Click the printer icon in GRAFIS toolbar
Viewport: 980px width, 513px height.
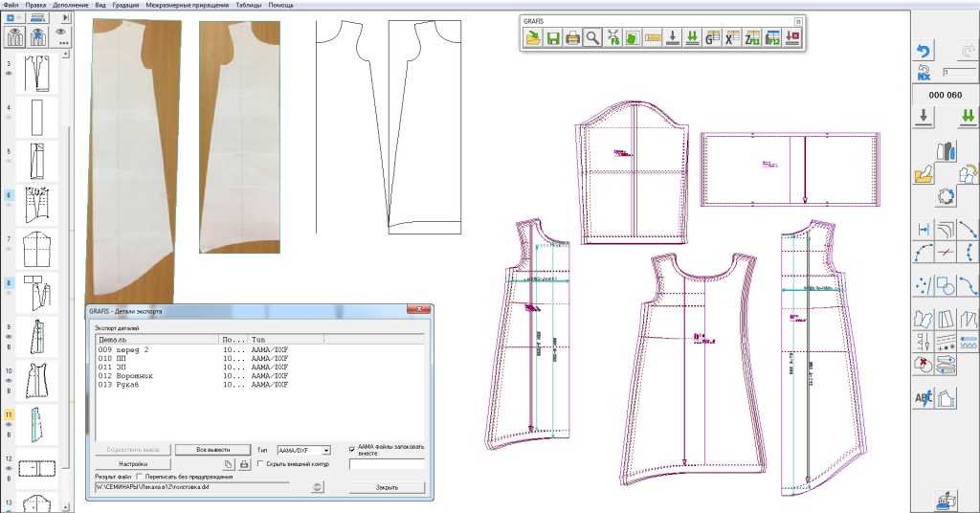pyautogui.click(x=572, y=38)
